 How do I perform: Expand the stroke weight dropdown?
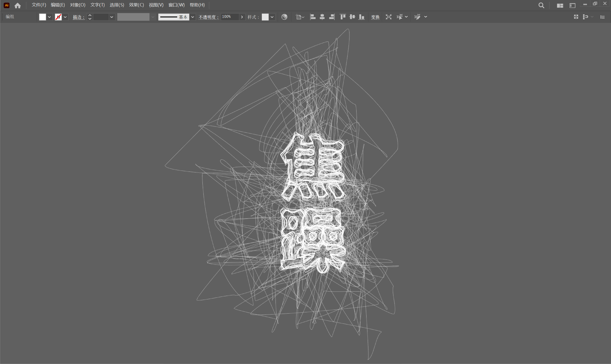[x=112, y=17]
